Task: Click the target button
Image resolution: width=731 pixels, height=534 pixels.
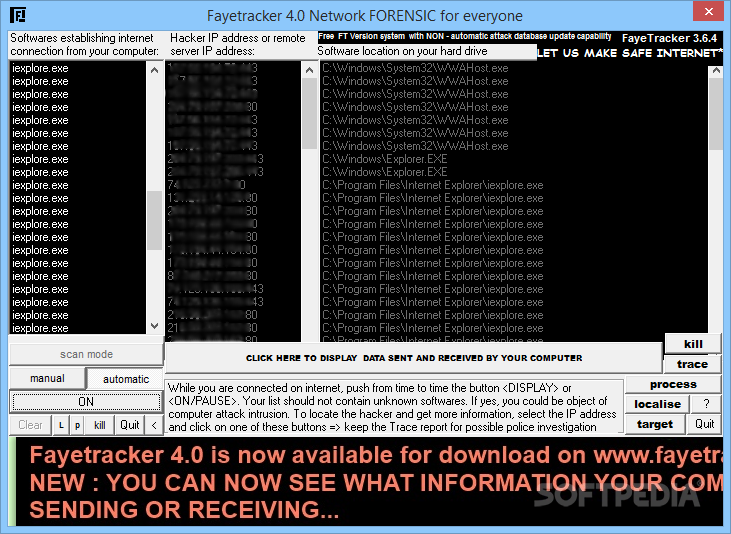Action: (x=655, y=424)
